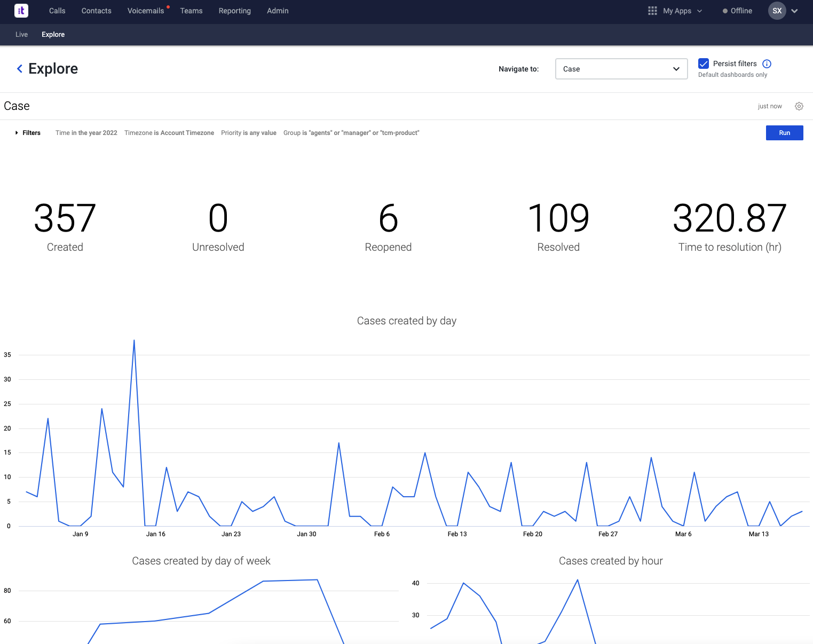The width and height of the screenshot is (813, 644).
Task: Open the Persist filters info icon
Action: point(767,63)
